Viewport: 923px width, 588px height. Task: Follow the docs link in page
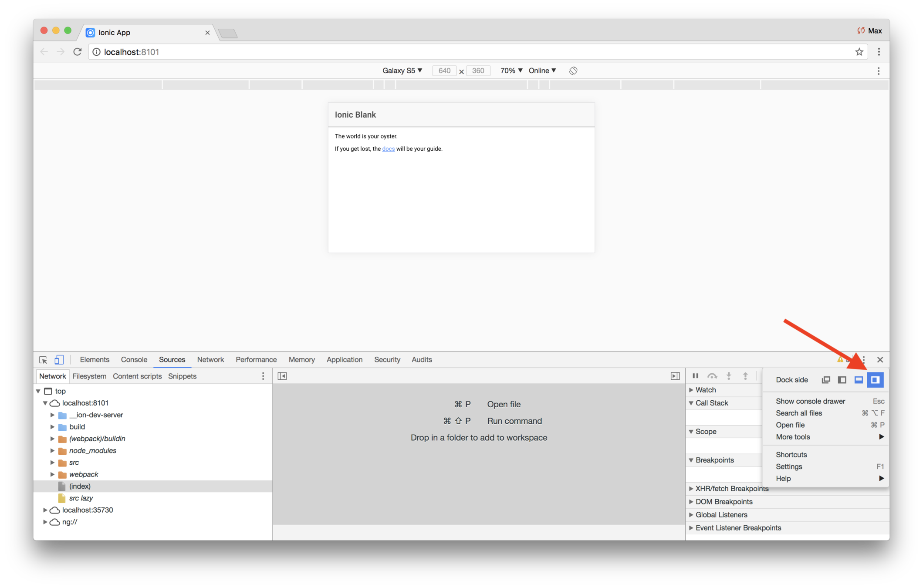[388, 149]
